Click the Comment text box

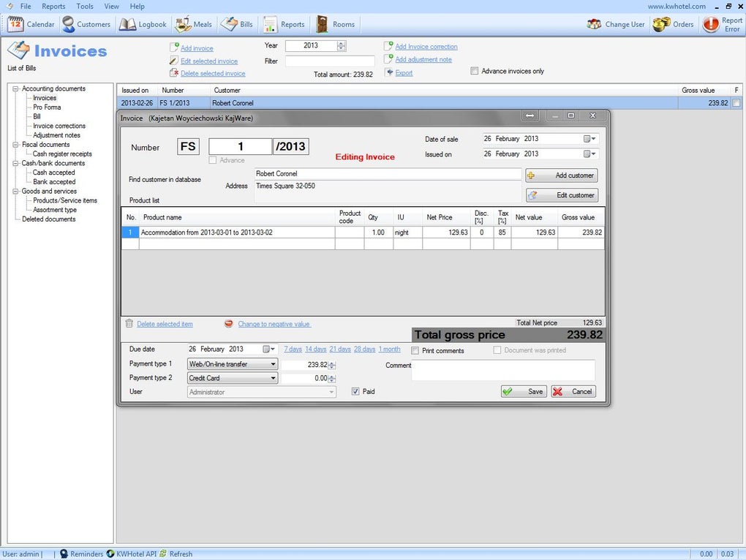(503, 369)
